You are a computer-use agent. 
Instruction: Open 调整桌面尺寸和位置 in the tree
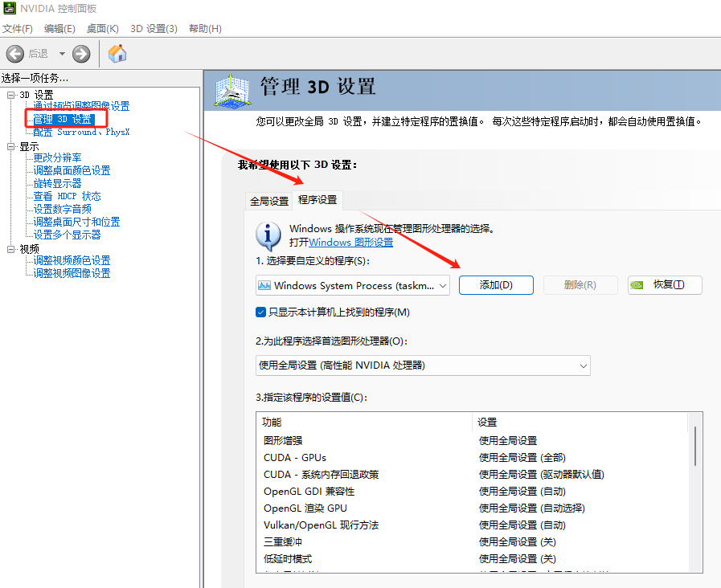pos(77,222)
